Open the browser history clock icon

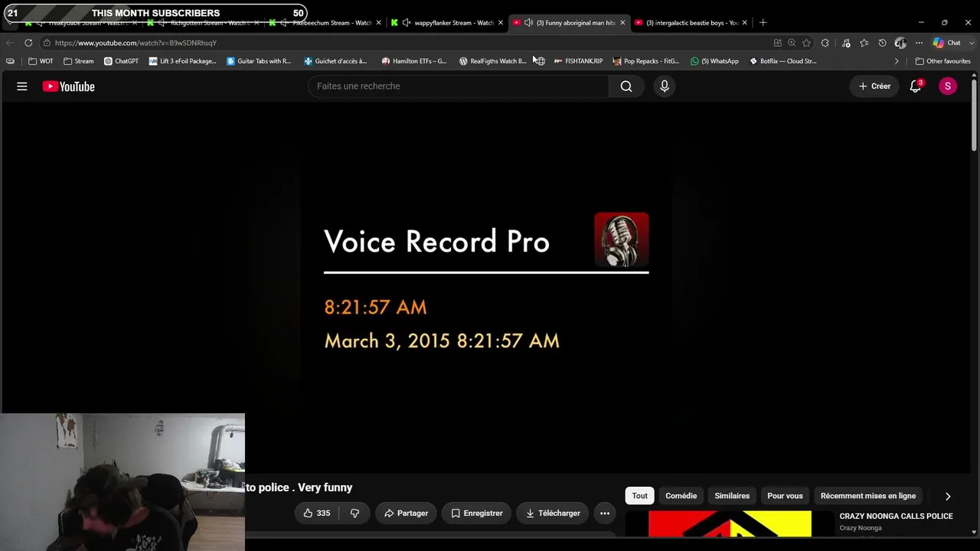882,43
